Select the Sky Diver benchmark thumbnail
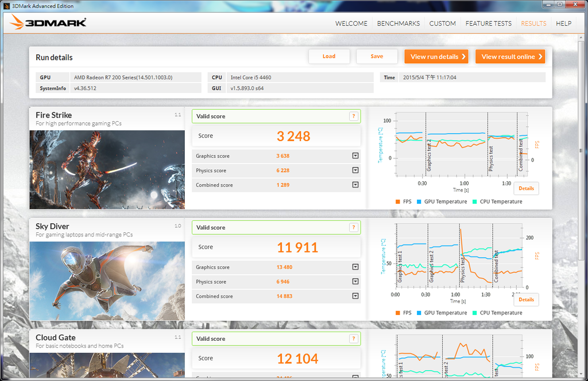This screenshot has width=588, height=381. 107,281
